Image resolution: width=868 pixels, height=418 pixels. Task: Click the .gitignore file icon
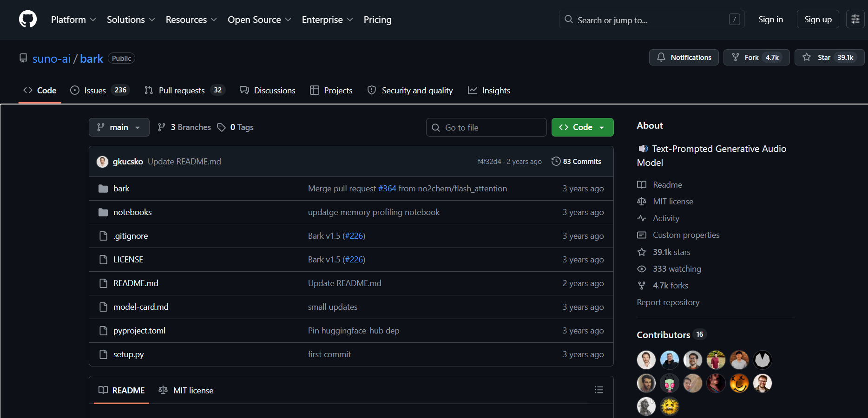pyautogui.click(x=103, y=236)
